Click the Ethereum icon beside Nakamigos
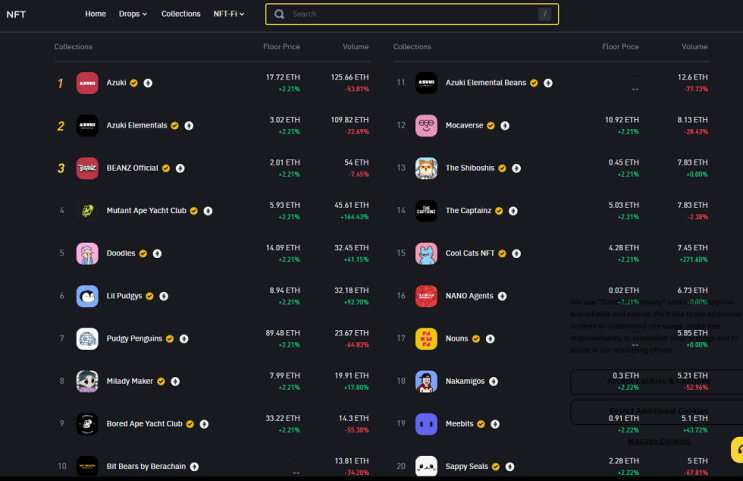743x481 pixels. [x=493, y=381]
